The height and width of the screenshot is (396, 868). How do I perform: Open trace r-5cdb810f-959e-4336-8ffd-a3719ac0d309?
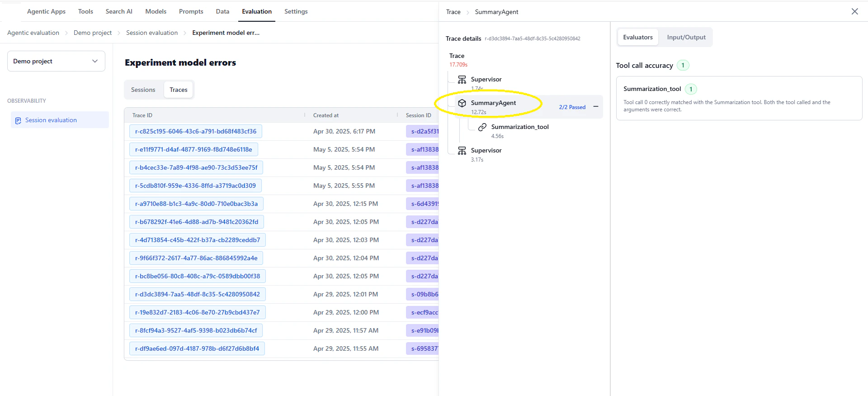pos(195,186)
